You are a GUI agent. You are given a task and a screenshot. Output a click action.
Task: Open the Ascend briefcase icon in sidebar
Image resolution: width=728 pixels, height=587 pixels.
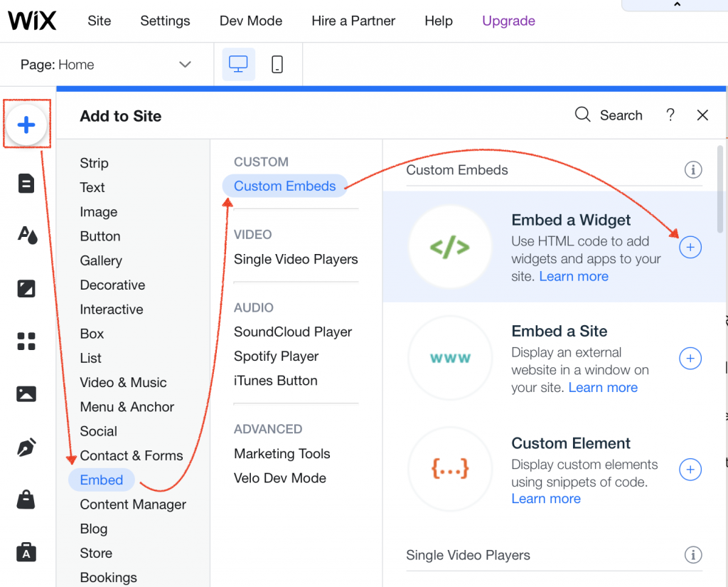pyautogui.click(x=26, y=552)
